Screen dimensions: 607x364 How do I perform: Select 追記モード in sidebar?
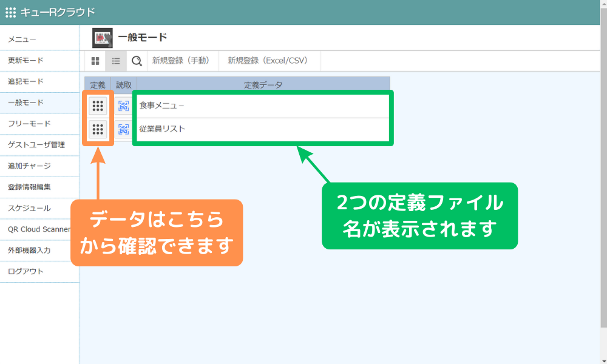pyautogui.click(x=39, y=82)
